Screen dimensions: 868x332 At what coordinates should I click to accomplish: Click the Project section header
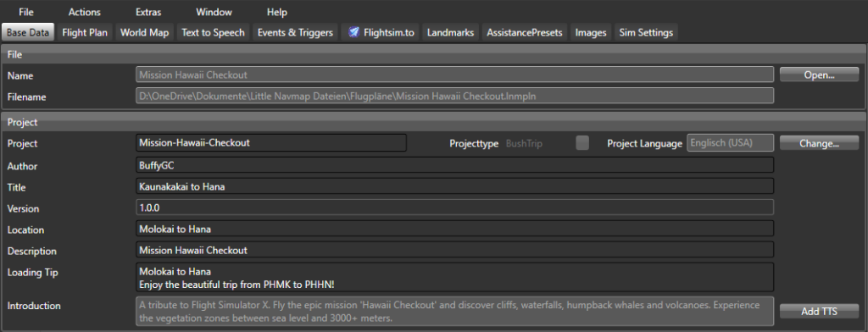434,122
